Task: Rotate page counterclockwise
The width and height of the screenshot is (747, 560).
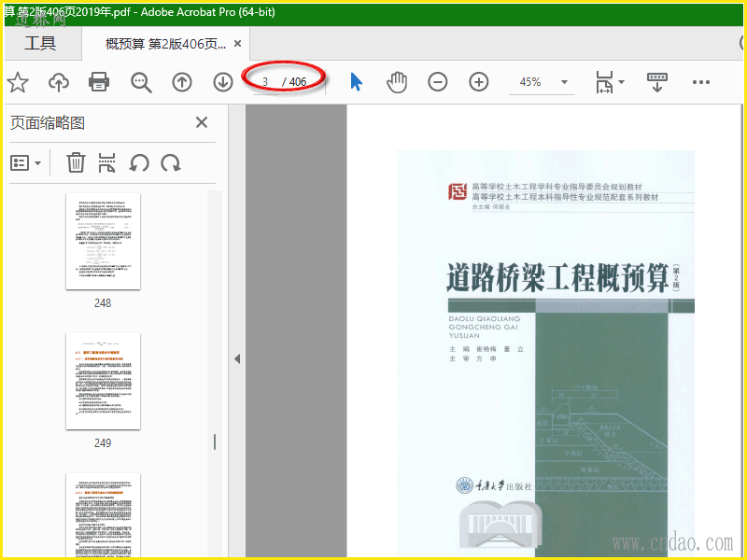Action: (x=139, y=162)
